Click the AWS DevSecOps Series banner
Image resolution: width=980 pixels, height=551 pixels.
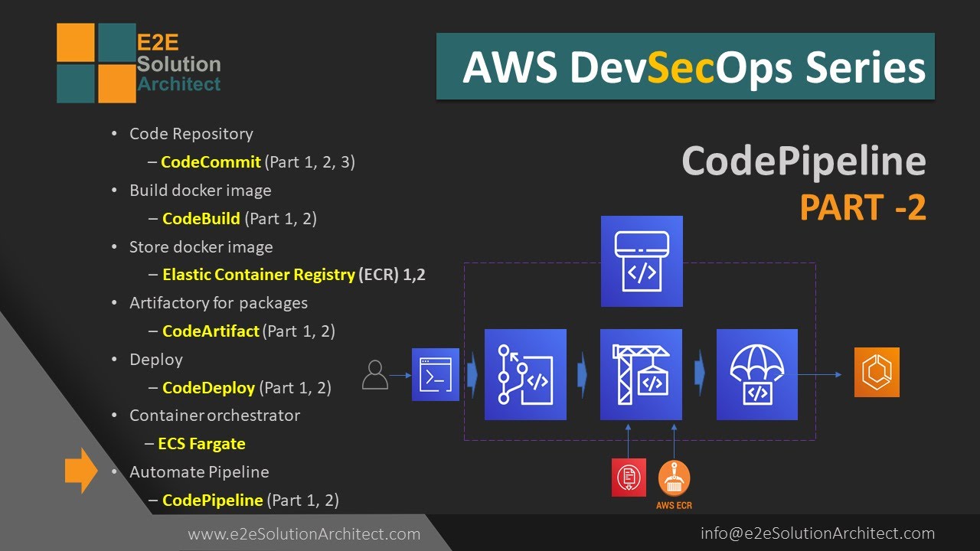685,67
